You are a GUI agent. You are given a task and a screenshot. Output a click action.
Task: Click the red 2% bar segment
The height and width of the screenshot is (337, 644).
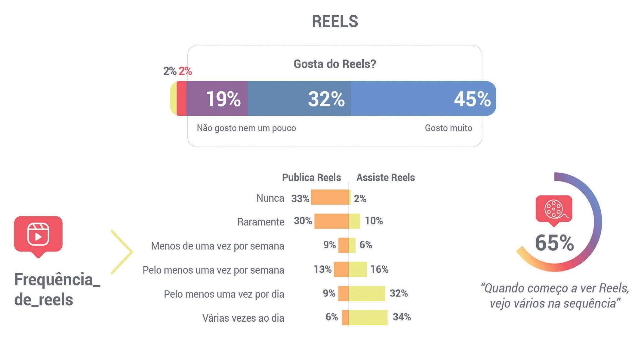181,99
